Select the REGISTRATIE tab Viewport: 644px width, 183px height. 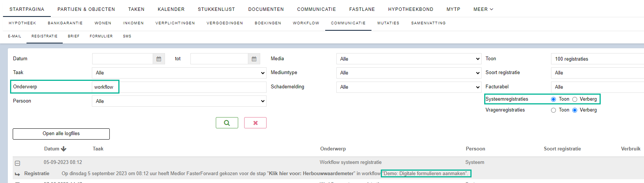pos(44,36)
